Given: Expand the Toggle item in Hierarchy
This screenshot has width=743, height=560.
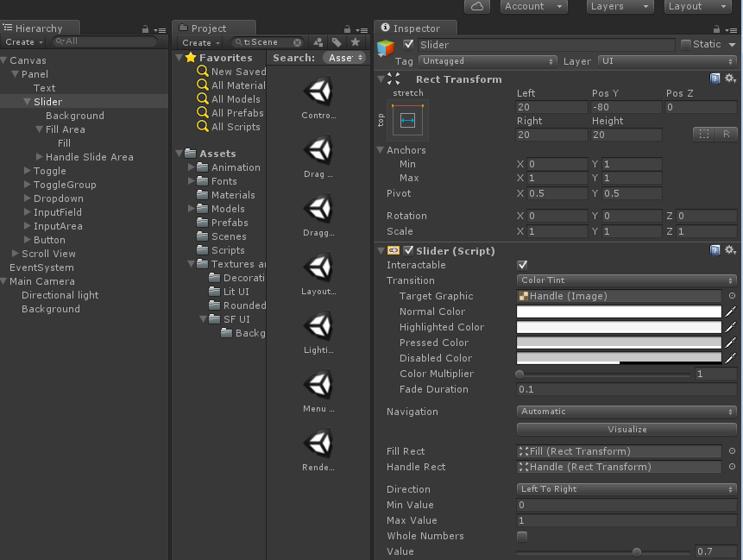Looking at the screenshot, I should 27,171.
